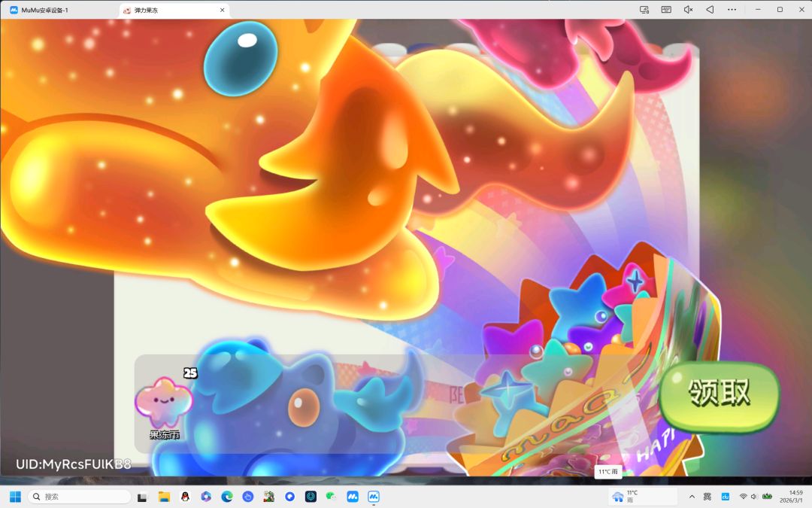The image size is (812, 508).
Task: Open the 11°C rain weather widget
Action: click(643, 496)
